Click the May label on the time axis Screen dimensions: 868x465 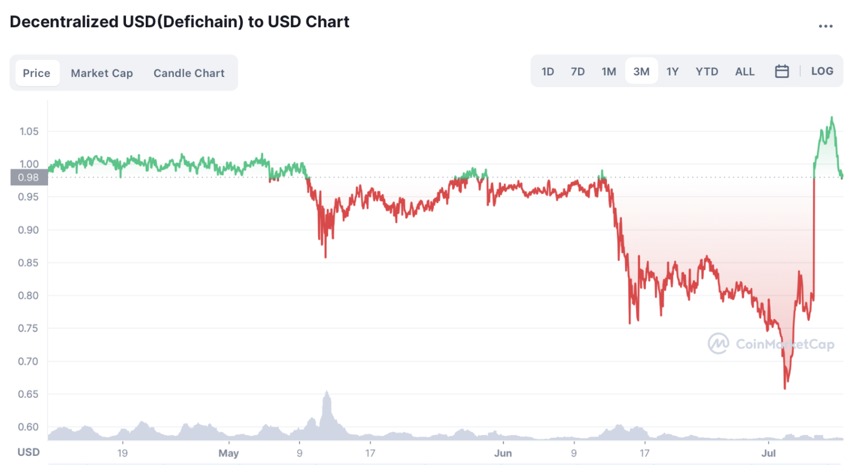228,453
